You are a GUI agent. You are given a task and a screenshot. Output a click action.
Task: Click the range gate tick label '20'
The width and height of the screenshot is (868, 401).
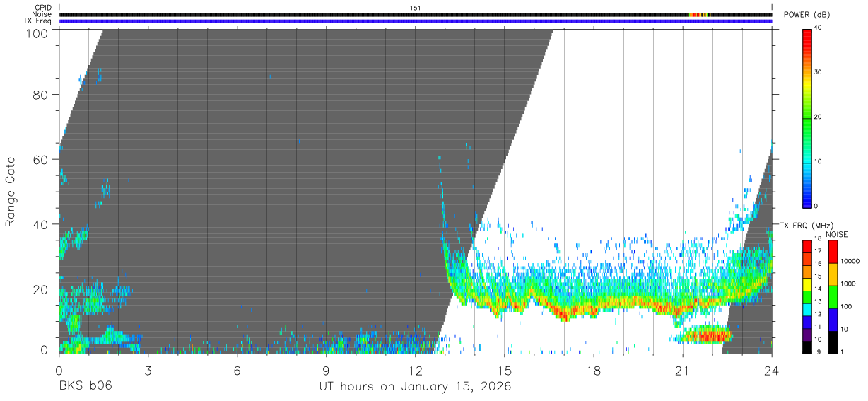(x=40, y=289)
